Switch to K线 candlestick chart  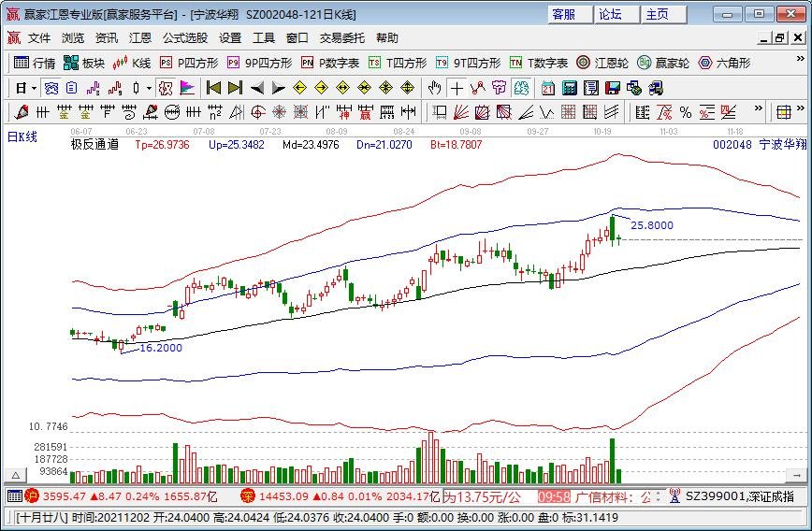click(x=131, y=64)
